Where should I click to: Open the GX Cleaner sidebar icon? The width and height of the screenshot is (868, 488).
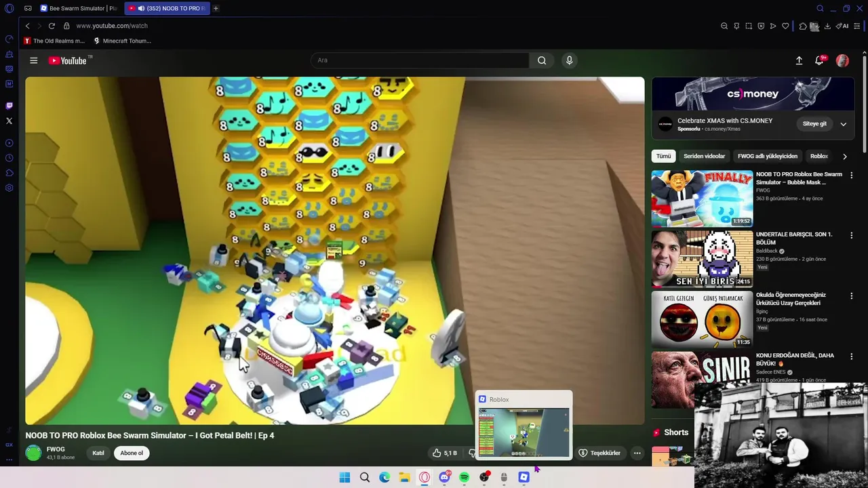(9, 69)
